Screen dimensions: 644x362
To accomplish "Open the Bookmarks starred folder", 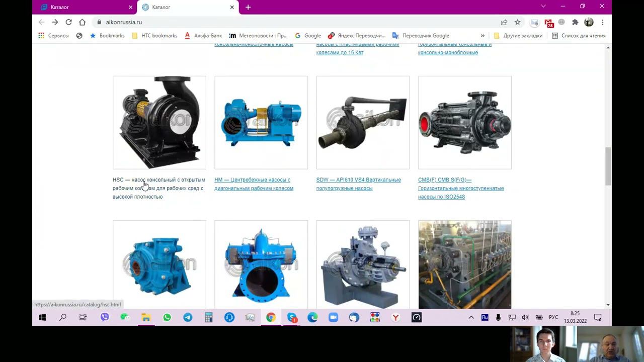I will pos(107,36).
